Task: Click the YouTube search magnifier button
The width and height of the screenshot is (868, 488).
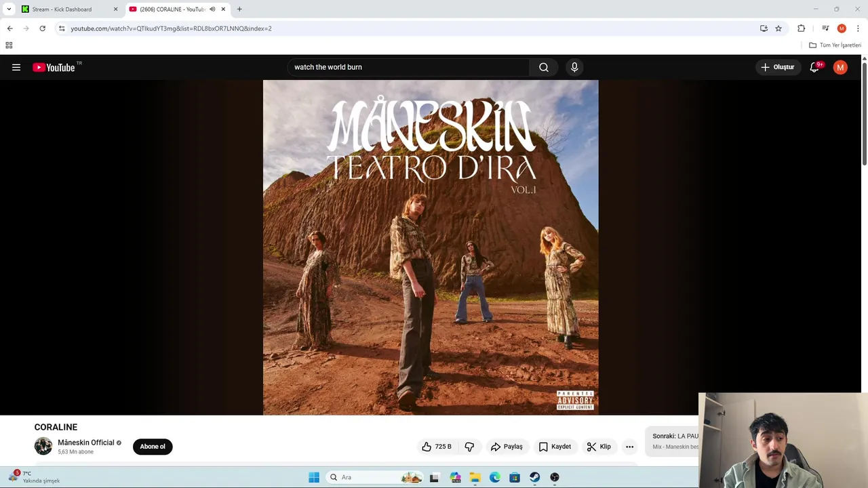Action: point(544,67)
